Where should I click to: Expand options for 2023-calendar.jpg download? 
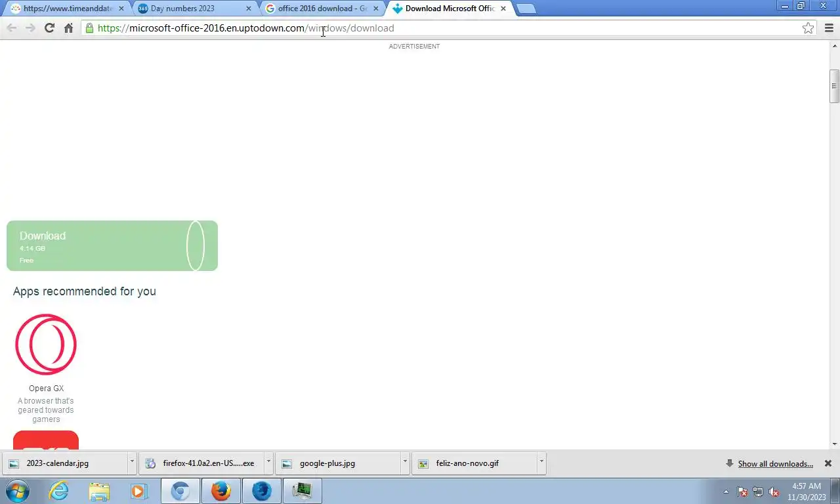point(132,463)
